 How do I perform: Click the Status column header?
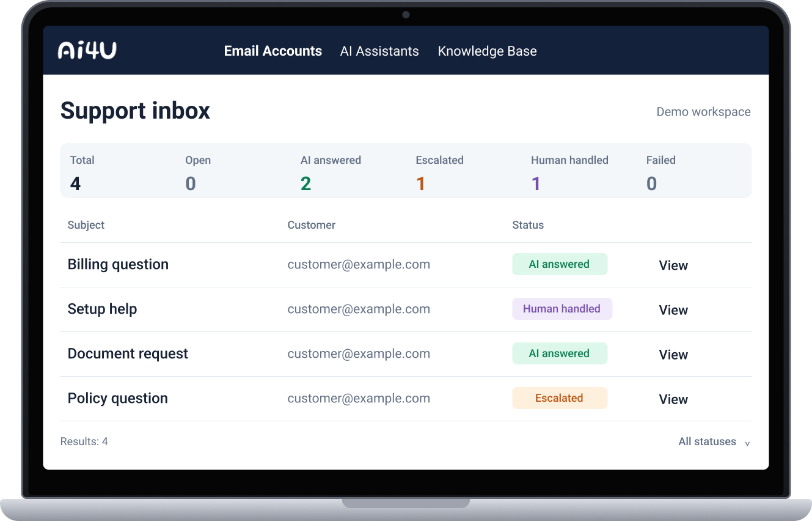pos(528,225)
